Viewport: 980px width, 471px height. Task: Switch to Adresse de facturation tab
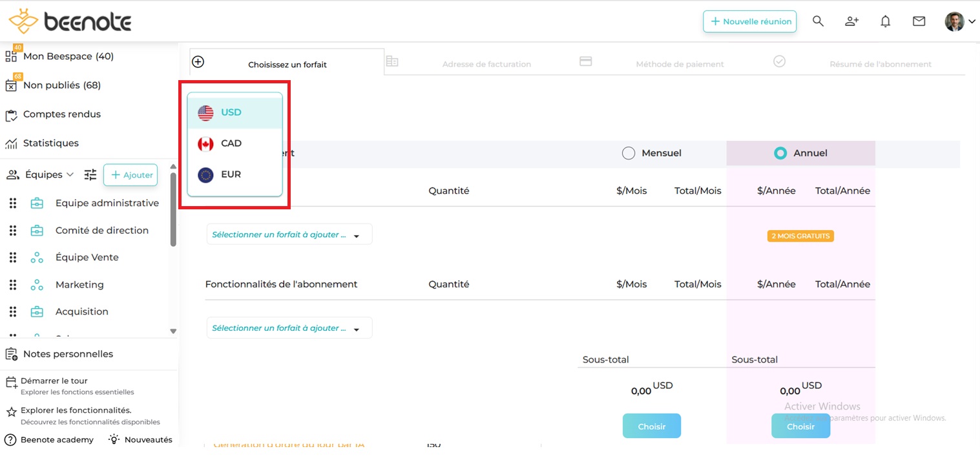click(x=486, y=64)
